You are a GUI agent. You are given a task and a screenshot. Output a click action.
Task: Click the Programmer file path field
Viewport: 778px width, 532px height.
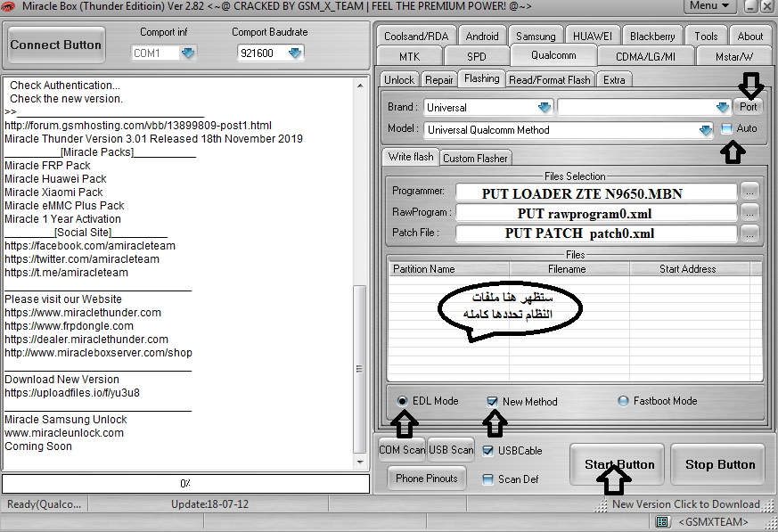pos(596,193)
